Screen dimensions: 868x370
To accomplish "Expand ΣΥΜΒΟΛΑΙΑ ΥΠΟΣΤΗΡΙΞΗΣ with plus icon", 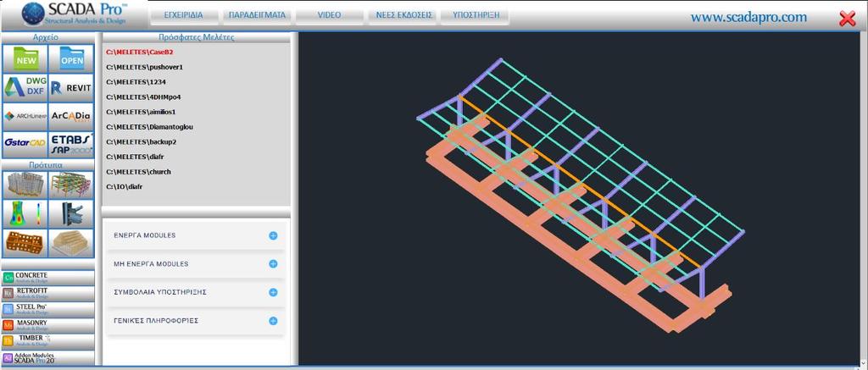I will coord(273,292).
